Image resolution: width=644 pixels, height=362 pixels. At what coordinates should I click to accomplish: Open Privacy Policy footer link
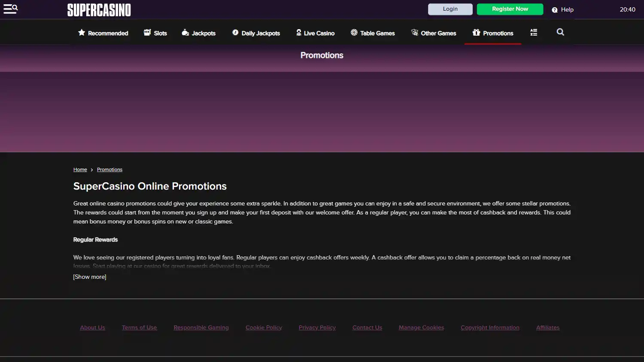317,327
